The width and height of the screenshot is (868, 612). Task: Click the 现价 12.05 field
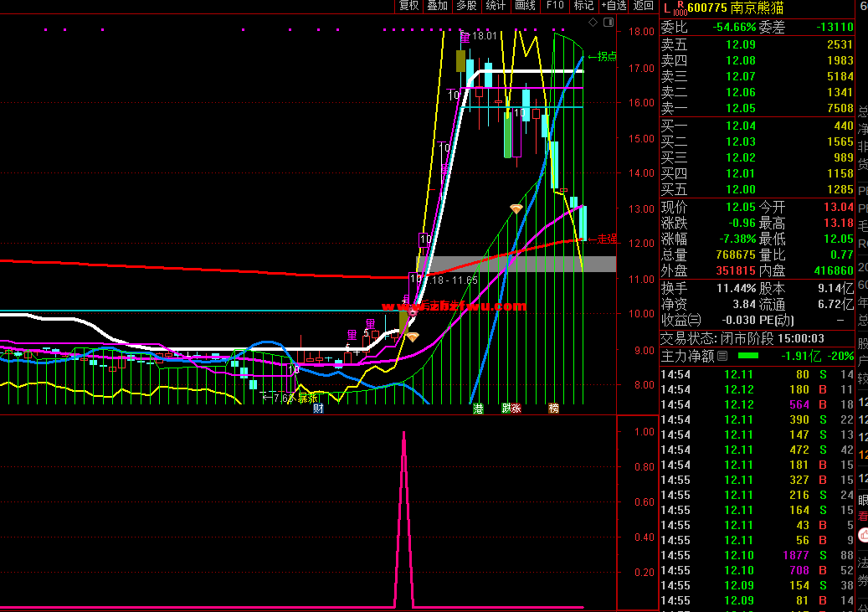(x=708, y=207)
